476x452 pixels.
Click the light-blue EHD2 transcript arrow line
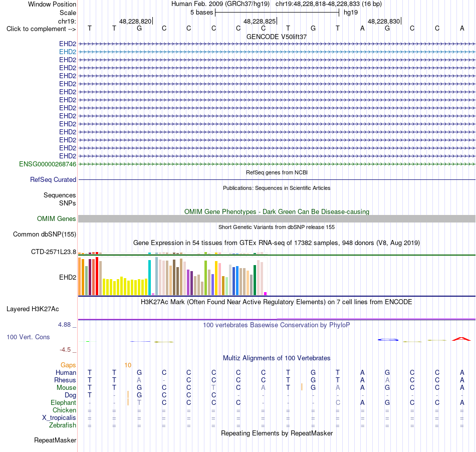277,52
